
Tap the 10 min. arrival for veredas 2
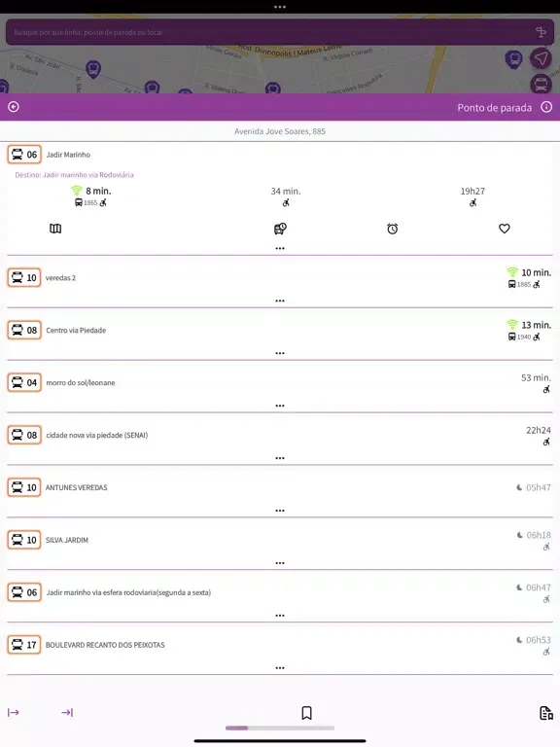[529, 278]
